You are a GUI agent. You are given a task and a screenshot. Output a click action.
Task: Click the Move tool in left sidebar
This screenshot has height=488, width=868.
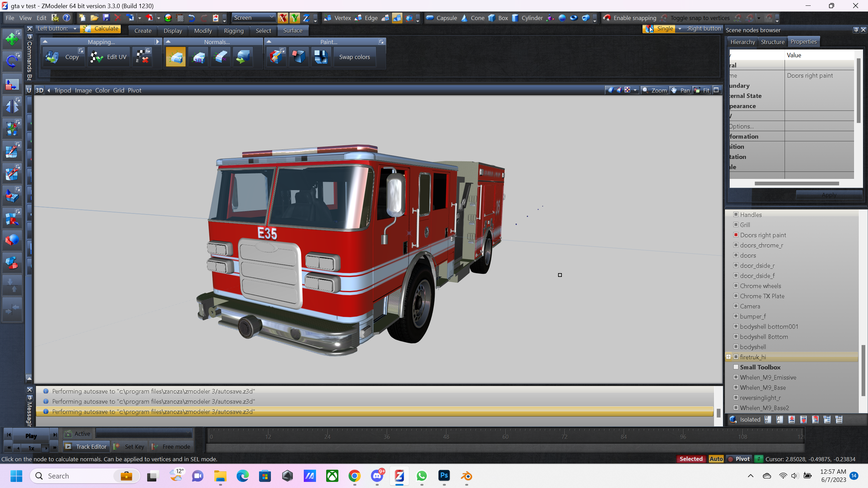[x=12, y=39]
